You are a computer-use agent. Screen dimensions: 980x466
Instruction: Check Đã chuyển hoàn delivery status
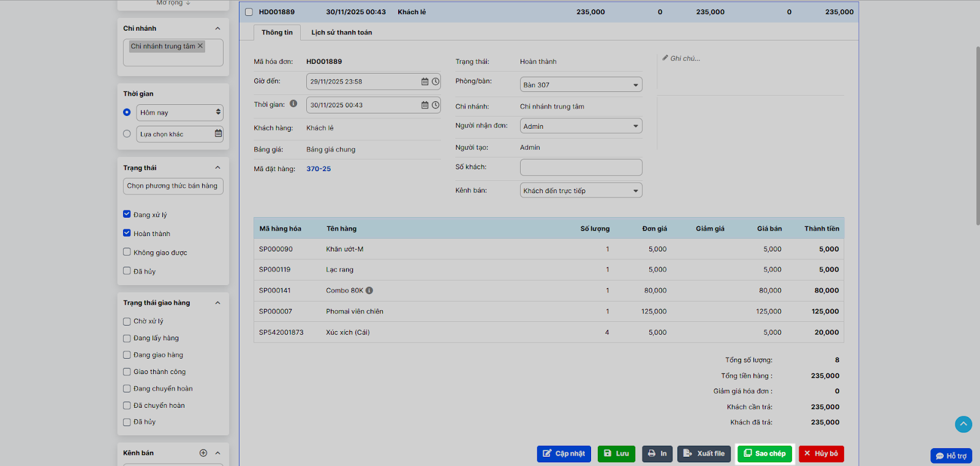pyautogui.click(x=127, y=405)
